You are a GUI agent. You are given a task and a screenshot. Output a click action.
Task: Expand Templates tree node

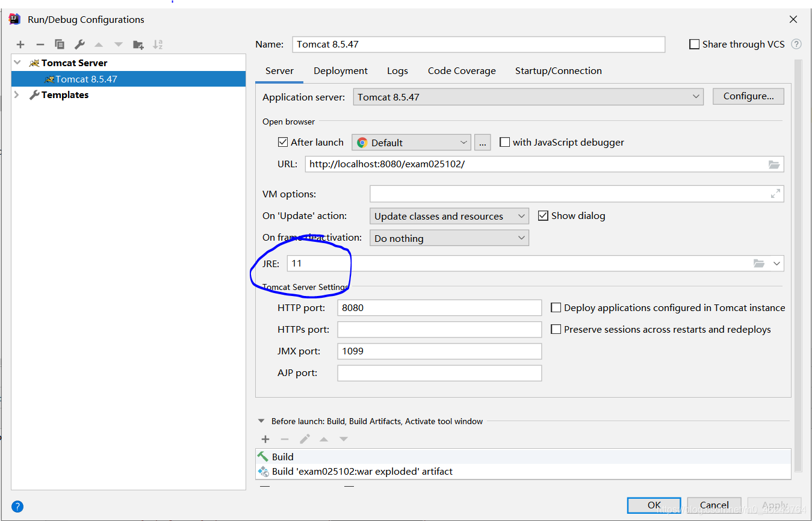17,95
